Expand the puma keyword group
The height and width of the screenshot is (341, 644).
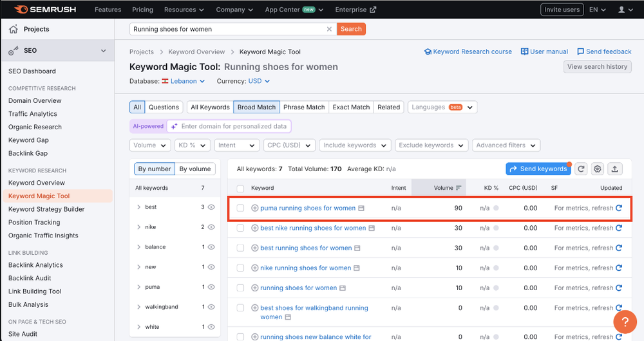click(x=139, y=287)
